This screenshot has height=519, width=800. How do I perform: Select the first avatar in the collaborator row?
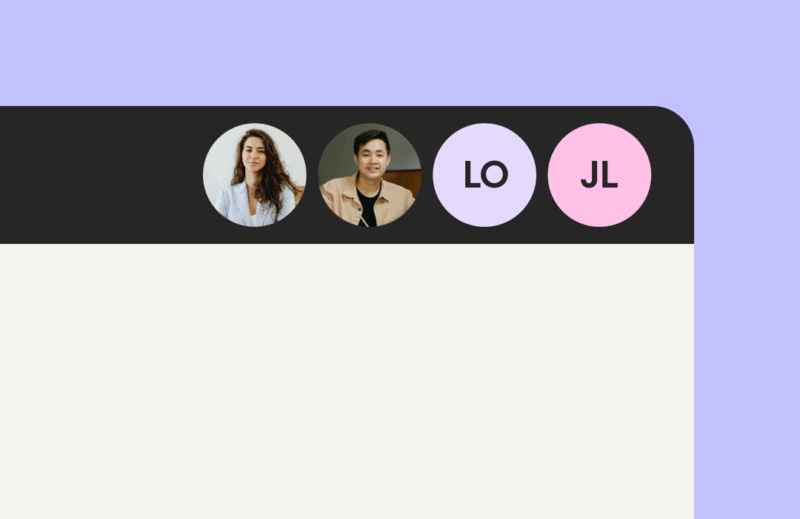coord(255,175)
